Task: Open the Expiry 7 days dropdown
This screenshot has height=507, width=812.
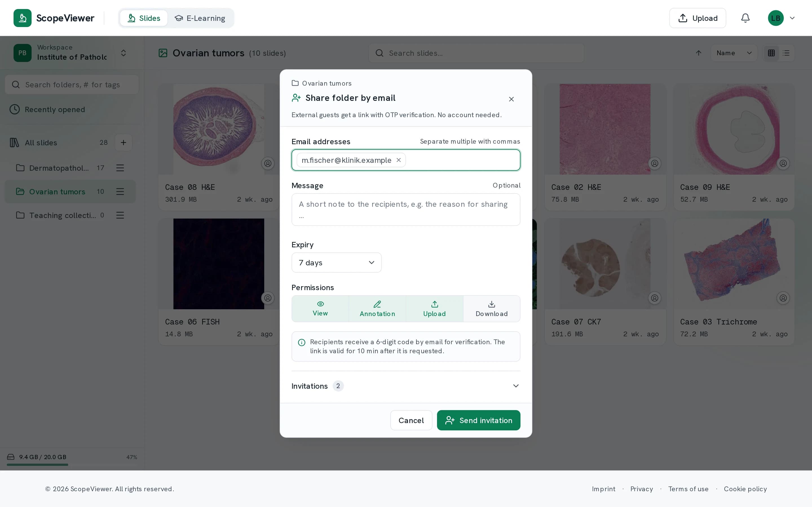Action: point(336,263)
